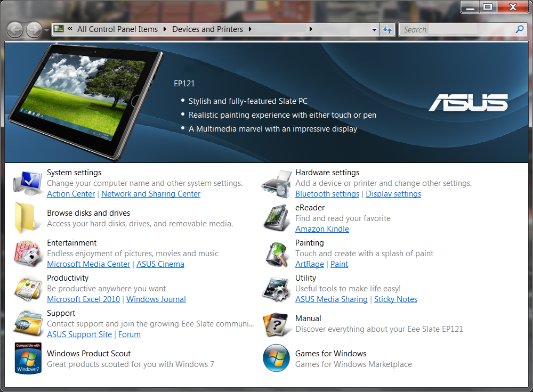Open the Windows Product Scout icon
The height and width of the screenshot is (392, 533).
28,358
